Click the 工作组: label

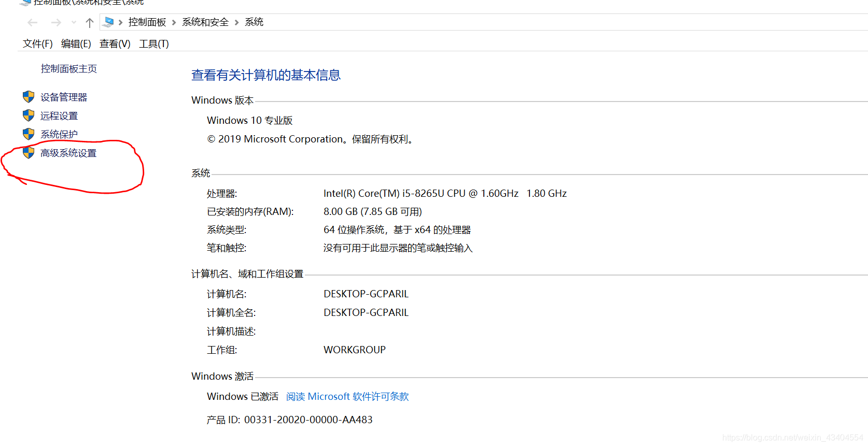tap(221, 350)
